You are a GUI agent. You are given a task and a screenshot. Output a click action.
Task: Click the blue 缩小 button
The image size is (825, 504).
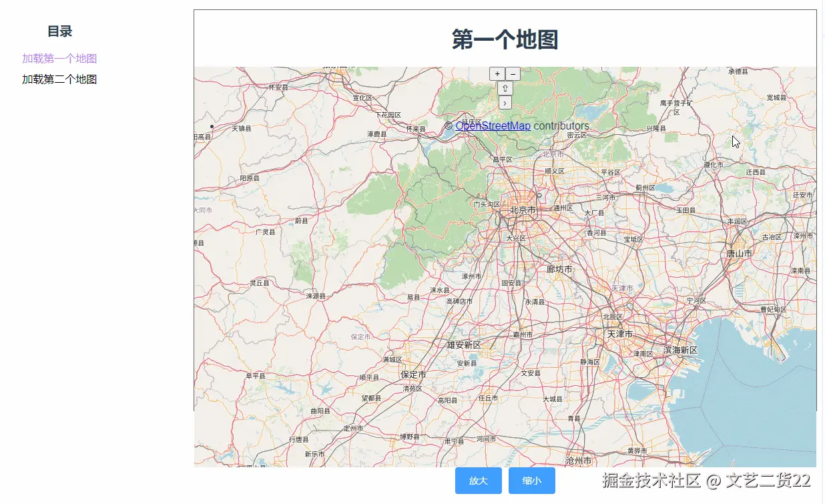[x=532, y=481]
